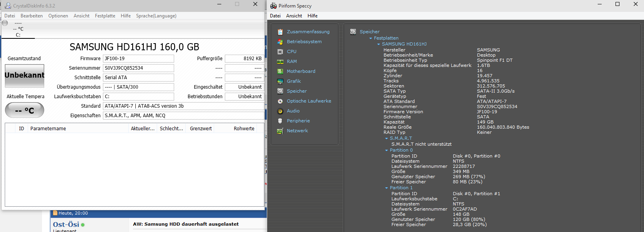Image resolution: width=644 pixels, height=232 pixels.
Task: Open the Datei menu in Speccy
Action: (x=275, y=16)
